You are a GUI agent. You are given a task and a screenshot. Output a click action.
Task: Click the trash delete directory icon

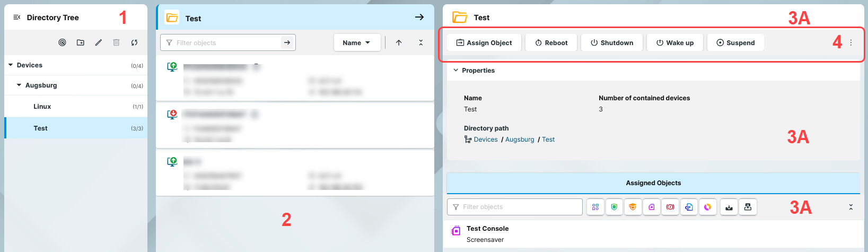pos(117,42)
